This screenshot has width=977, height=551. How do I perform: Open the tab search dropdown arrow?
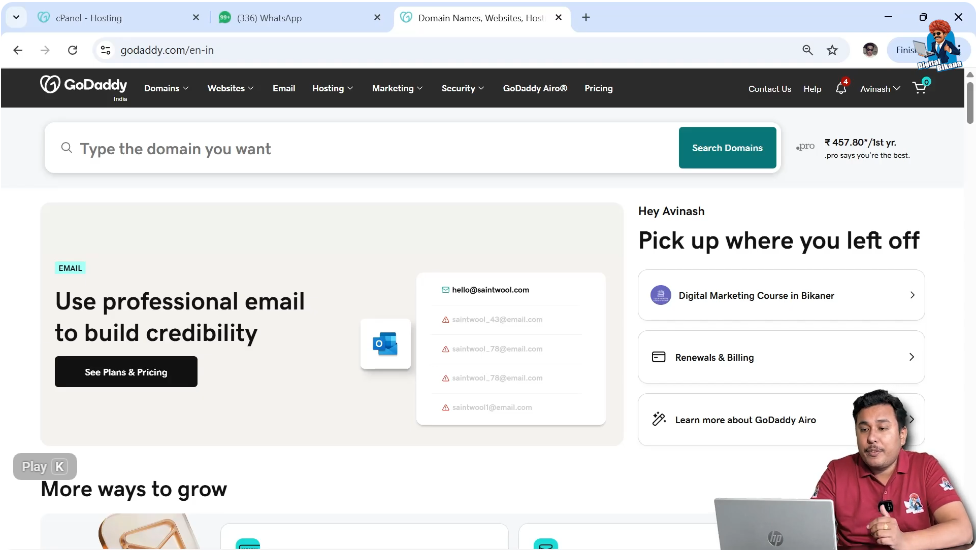coord(16,17)
